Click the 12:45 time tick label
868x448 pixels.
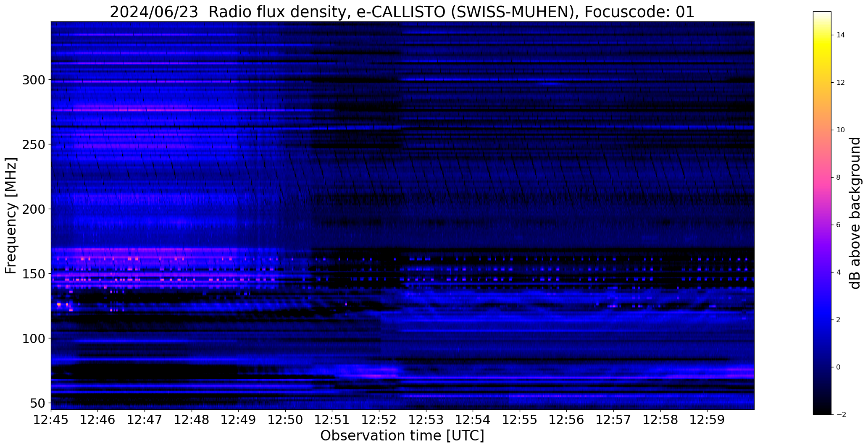pyautogui.click(x=51, y=419)
